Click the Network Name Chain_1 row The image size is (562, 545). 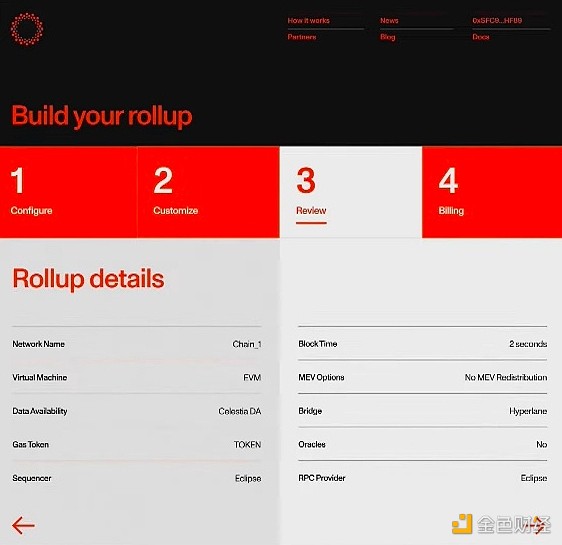point(137,344)
